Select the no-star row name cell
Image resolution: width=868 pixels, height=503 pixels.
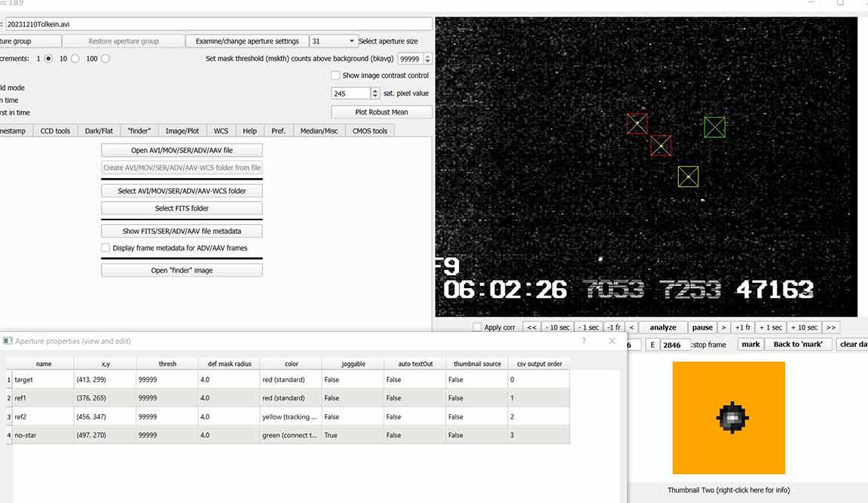pos(43,435)
